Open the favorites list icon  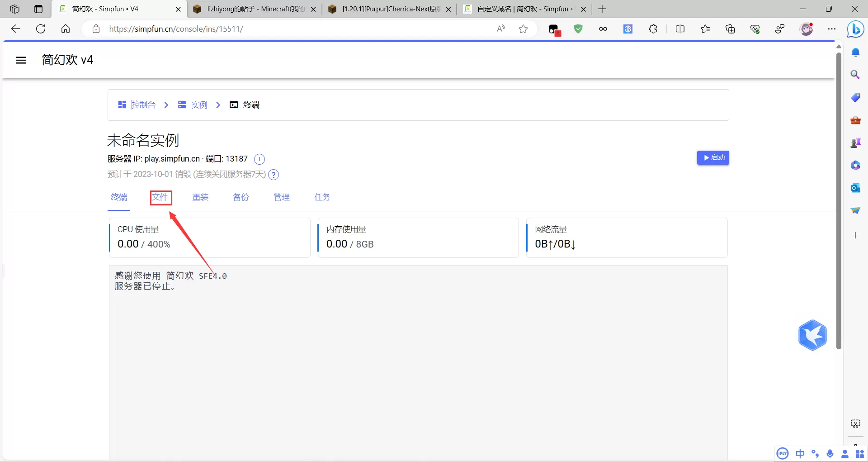tap(705, 29)
